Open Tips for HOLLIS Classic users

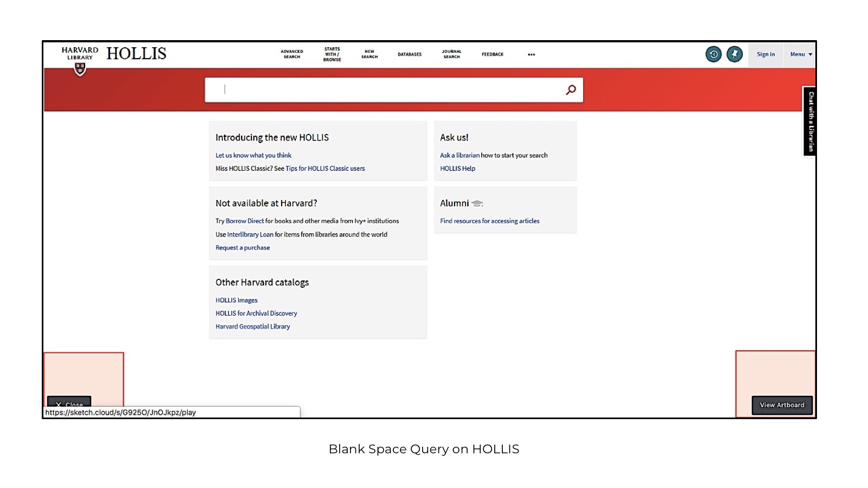coord(325,169)
